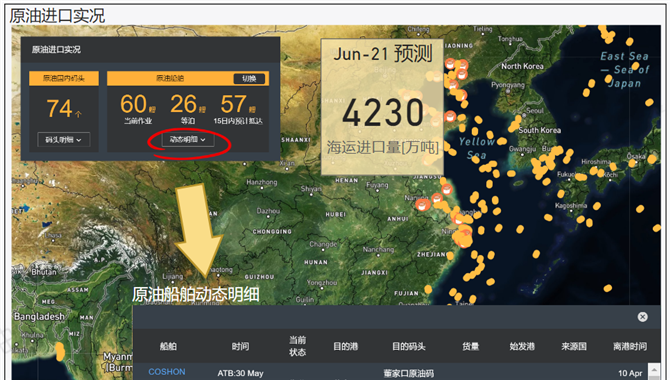Open the COSHON vessel link
Image resolution: width=670 pixels, height=380 pixels.
[167, 372]
